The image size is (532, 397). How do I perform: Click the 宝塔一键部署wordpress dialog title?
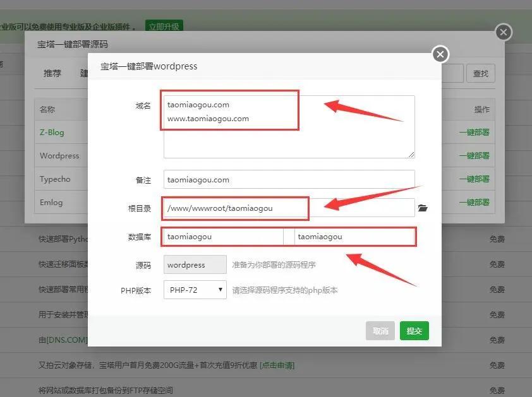pos(149,66)
